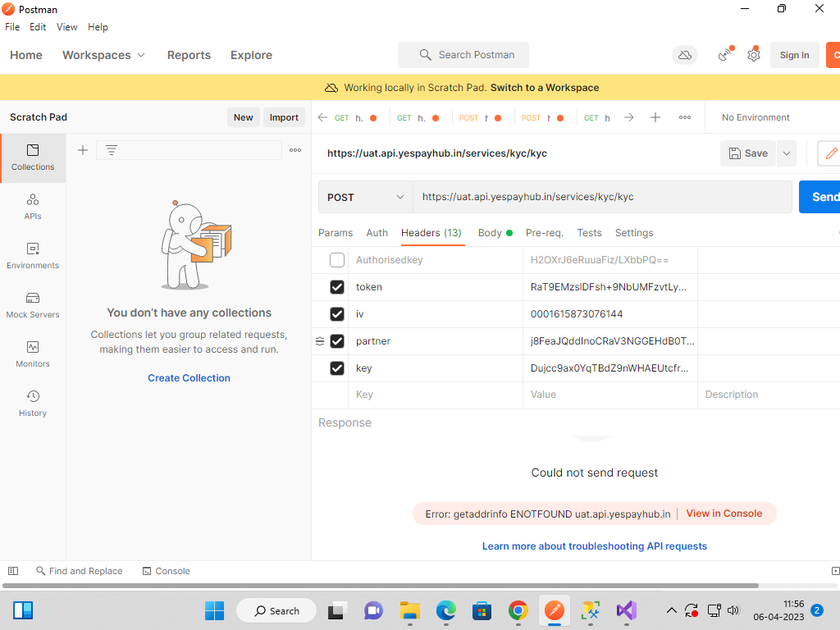The image size is (840, 630).
Task: Open File Explorer from the taskbar
Action: click(x=410, y=610)
